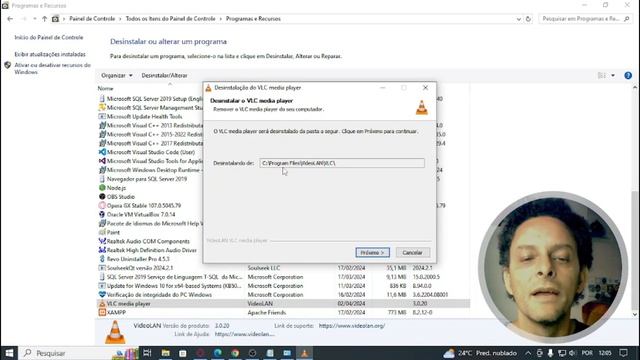Open the notifications action center icon
Viewport: 640px width, 360px height.
[x=623, y=353]
